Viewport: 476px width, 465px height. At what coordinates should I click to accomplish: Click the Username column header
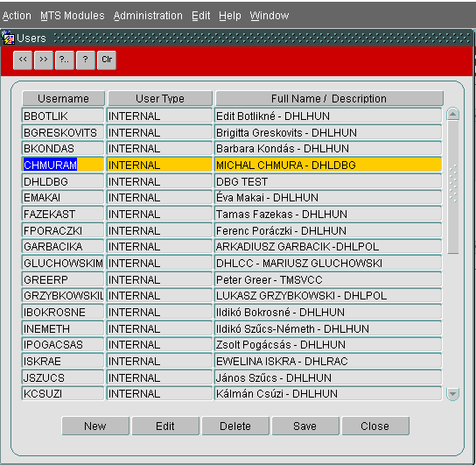[63, 98]
